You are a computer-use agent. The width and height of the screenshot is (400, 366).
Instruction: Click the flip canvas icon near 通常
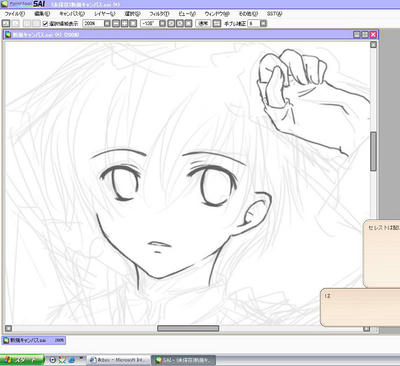[x=217, y=23]
